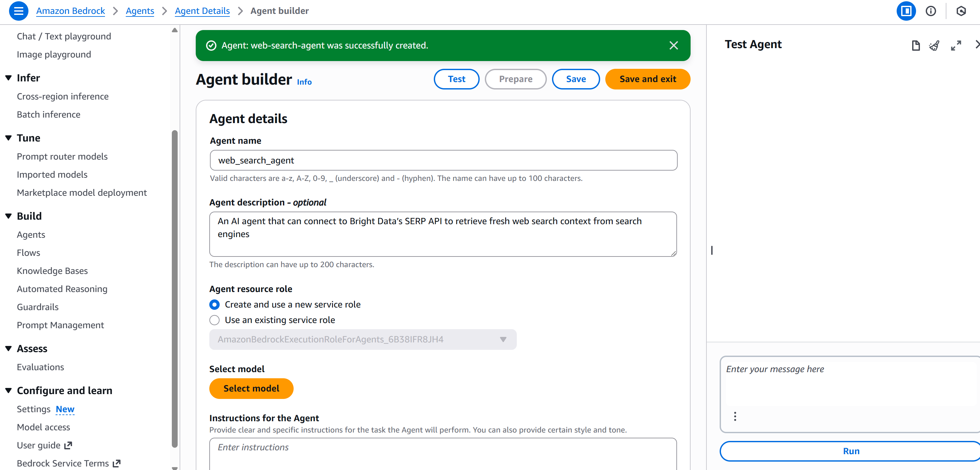This screenshot has height=470, width=980.
Task: Select Knowledge Bases in the sidebar
Action: [x=52, y=271]
